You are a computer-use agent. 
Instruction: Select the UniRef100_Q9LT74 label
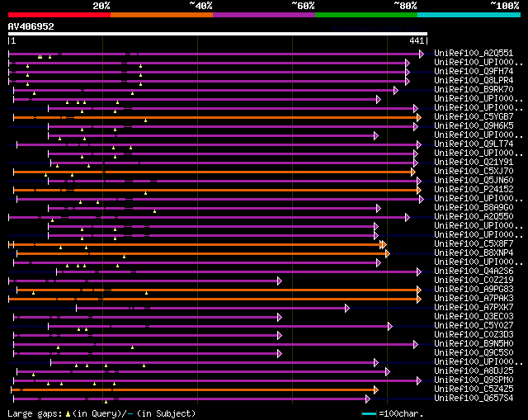(x=474, y=144)
